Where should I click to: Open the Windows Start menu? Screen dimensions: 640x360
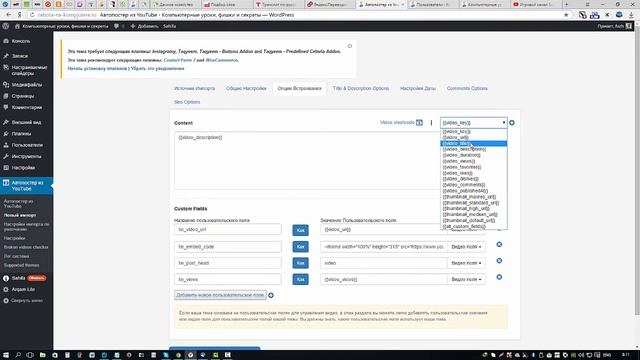(6, 355)
